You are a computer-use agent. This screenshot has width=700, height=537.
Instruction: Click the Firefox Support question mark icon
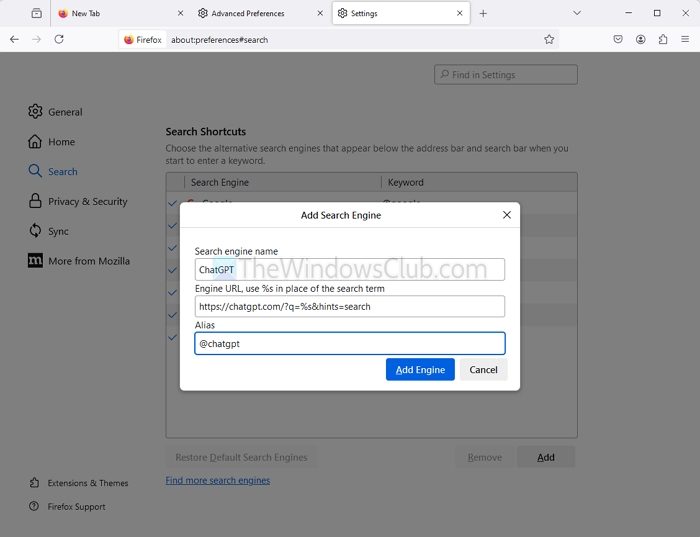point(34,506)
